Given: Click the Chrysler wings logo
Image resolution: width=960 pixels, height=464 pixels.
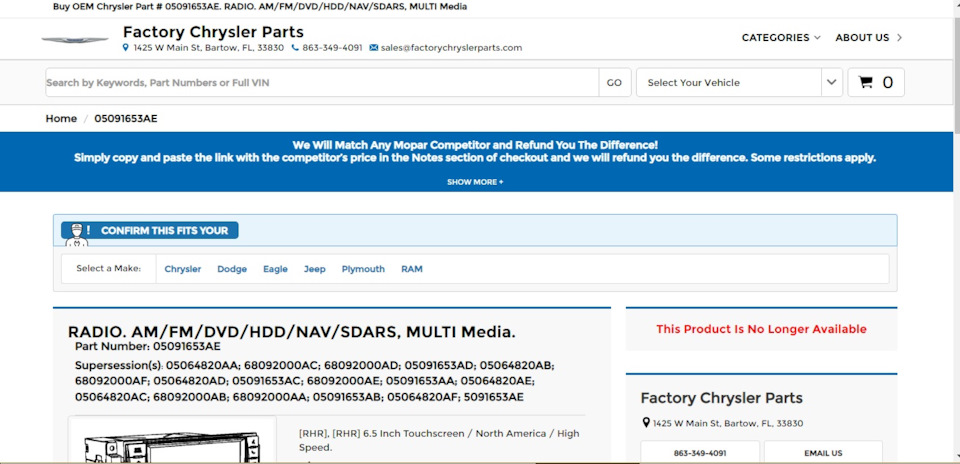Looking at the screenshot, I should [x=75, y=40].
